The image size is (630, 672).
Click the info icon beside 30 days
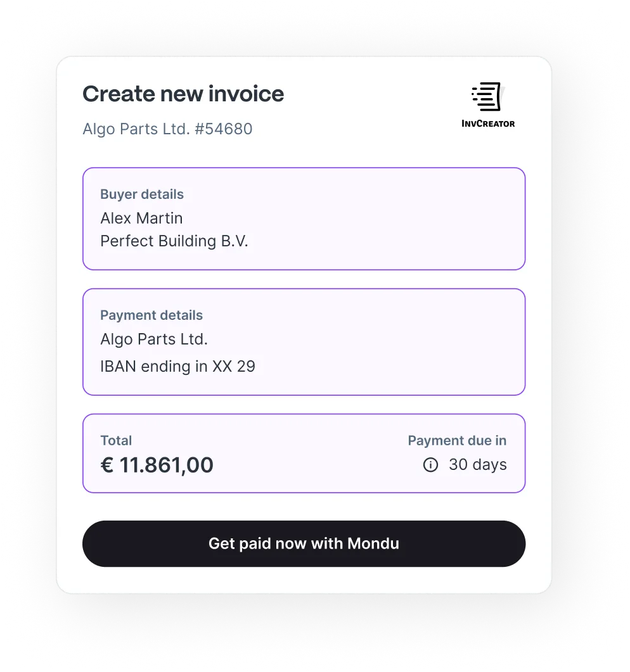click(x=430, y=465)
